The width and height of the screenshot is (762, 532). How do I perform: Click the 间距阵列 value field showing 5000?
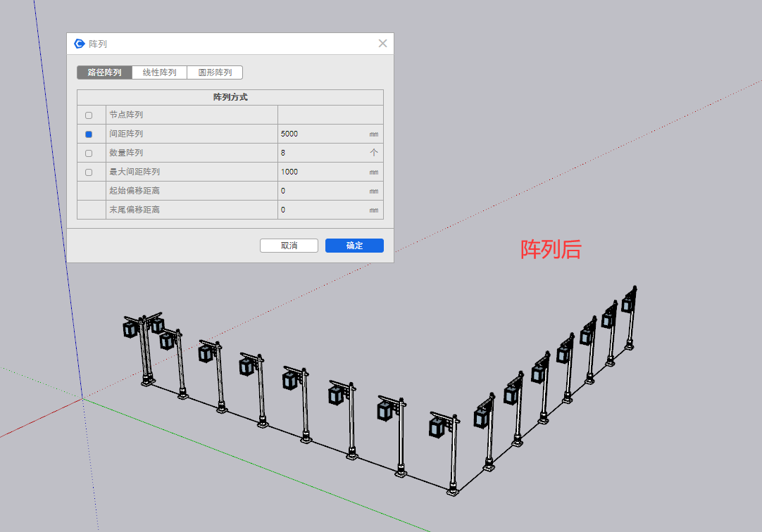click(x=320, y=134)
